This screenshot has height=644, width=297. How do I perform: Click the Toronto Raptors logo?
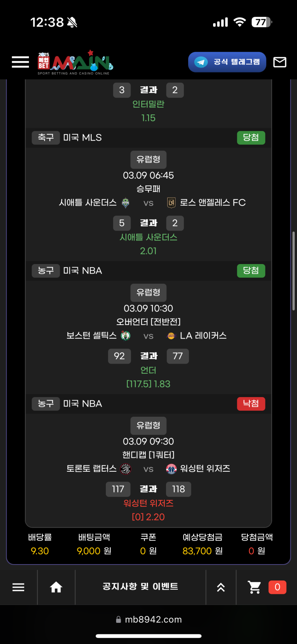125,469
